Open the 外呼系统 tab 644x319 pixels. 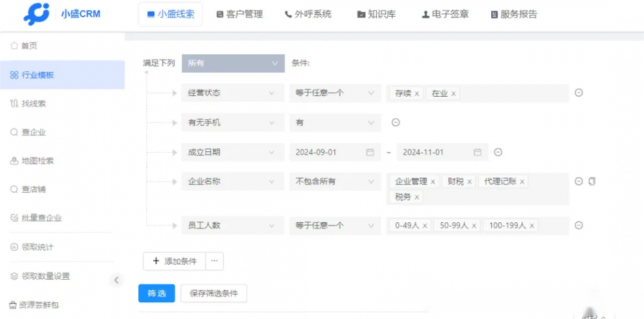coord(308,14)
